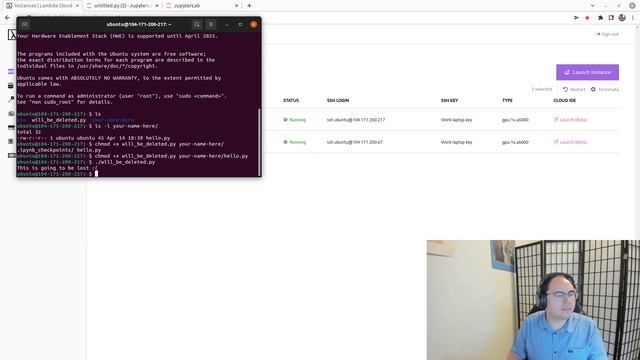Click Running status of 104.171.200.217 row
This screenshot has height=360, width=640.
tap(294, 120)
